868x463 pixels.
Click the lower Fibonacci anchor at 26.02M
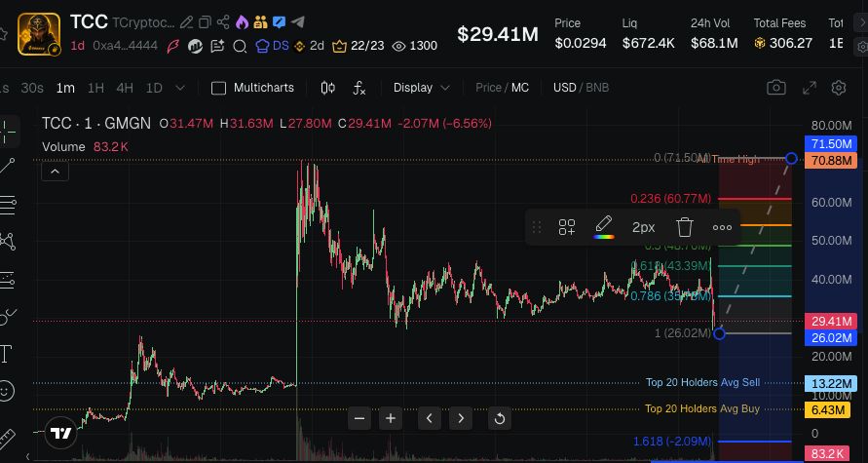pyautogui.click(x=719, y=333)
